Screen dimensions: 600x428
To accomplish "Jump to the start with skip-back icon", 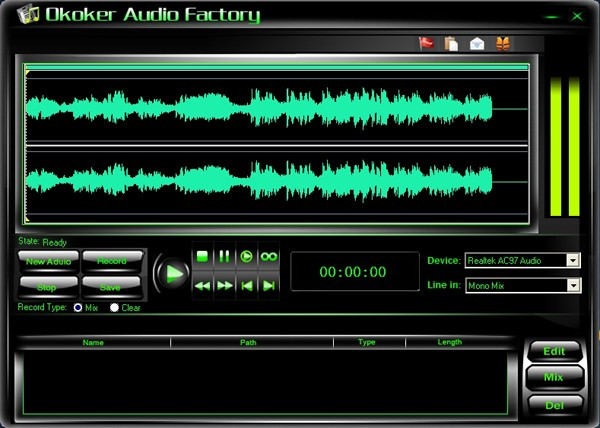I will 246,285.
